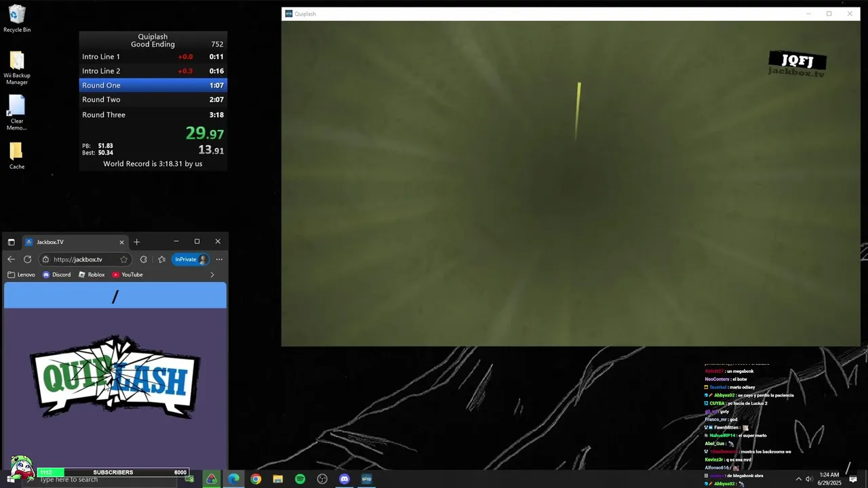Image resolution: width=868 pixels, height=488 pixels.
Task: Click NeoConters chat message
Action: [726, 379]
